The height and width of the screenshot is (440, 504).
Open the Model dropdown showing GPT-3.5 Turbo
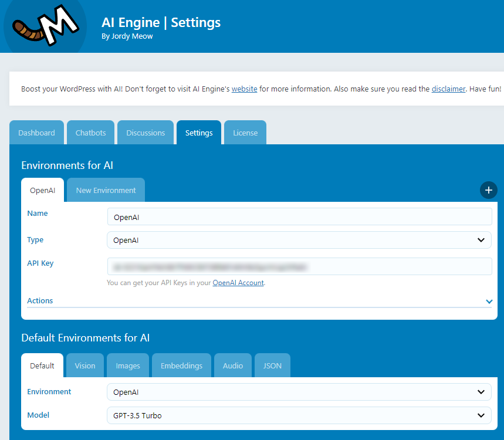point(299,415)
